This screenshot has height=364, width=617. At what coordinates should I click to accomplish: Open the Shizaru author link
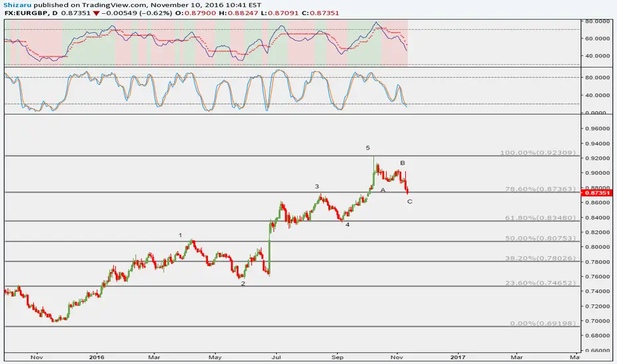pyautogui.click(x=18, y=5)
